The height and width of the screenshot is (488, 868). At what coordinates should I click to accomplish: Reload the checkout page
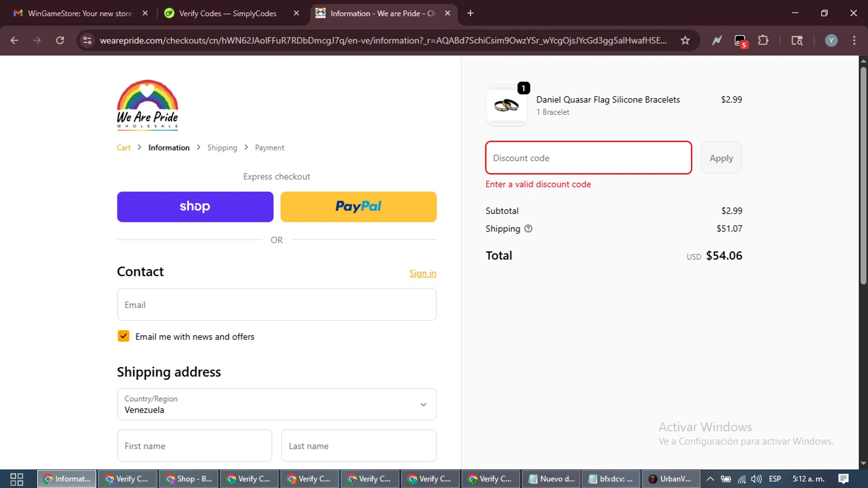[x=60, y=41]
